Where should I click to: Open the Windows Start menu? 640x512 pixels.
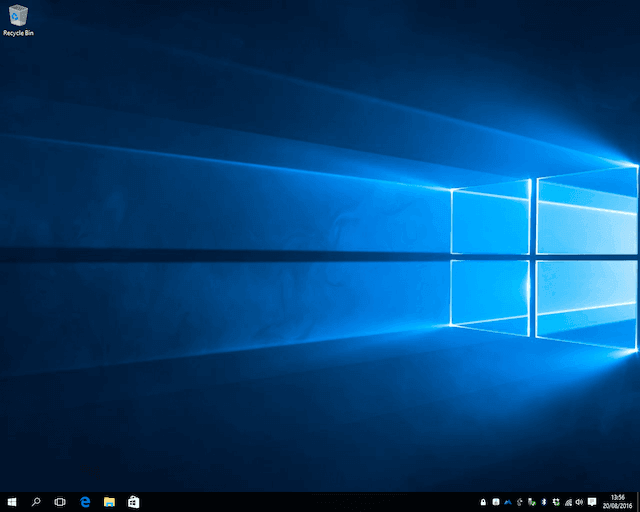pos(12,502)
